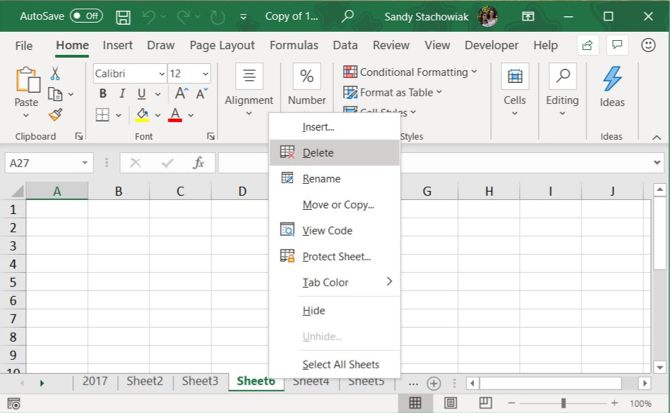Click Sandy Stachowiak's profile picture
The width and height of the screenshot is (670, 413).
point(488,17)
